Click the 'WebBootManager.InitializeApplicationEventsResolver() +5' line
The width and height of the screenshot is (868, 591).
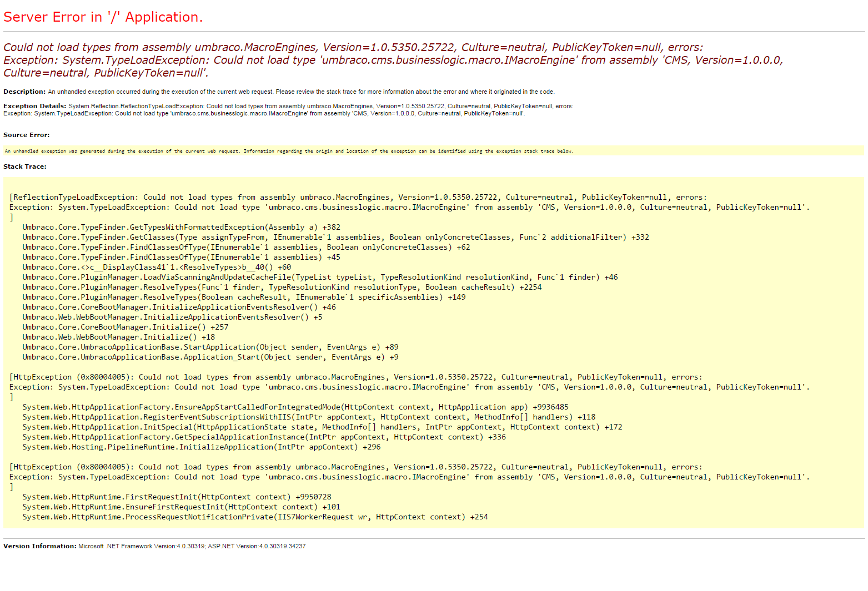click(172, 317)
